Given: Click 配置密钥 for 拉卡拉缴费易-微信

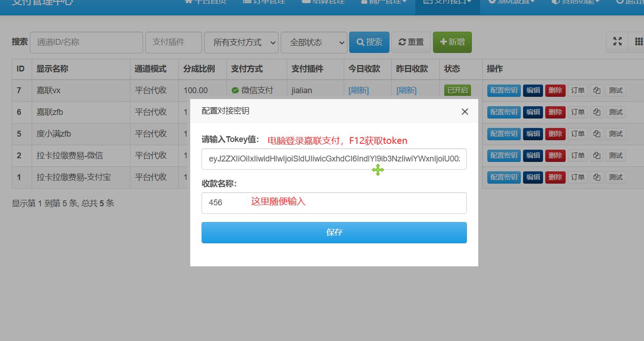Looking at the screenshot, I should tap(504, 156).
